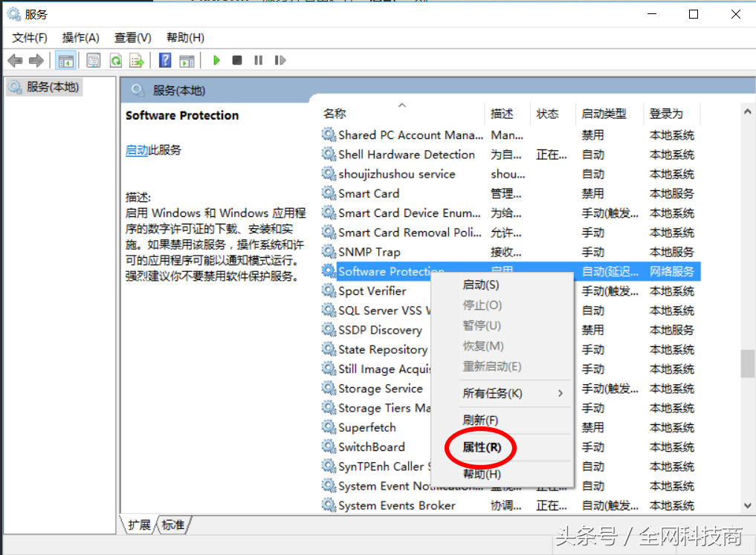The height and width of the screenshot is (555, 756).
Task: Click gear icon of System Events Broker
Action: 329,505
